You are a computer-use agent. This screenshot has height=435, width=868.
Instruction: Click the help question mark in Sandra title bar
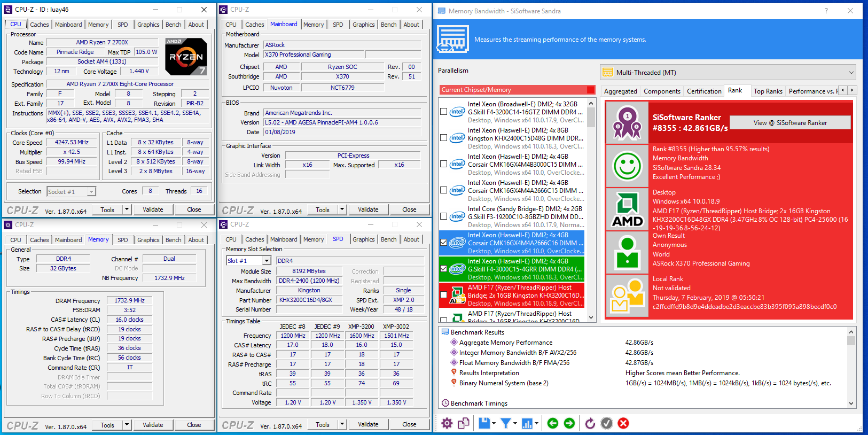tap(826, 11)
